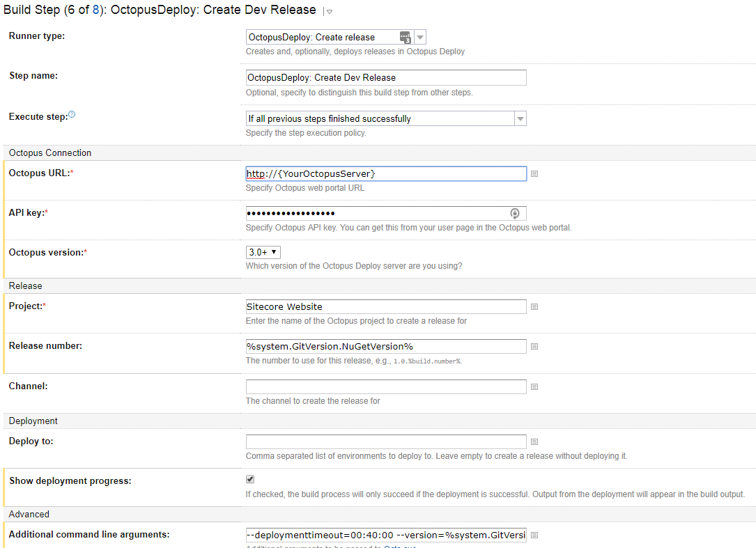Focus the Octopus URL input field
This screenshot has height=548, width=756.
386,173
